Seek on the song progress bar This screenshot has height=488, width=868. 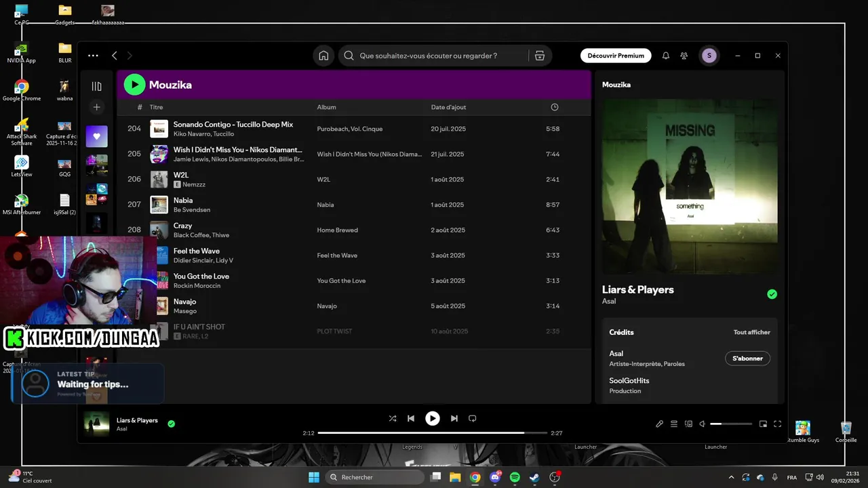(x=432, y=432)
